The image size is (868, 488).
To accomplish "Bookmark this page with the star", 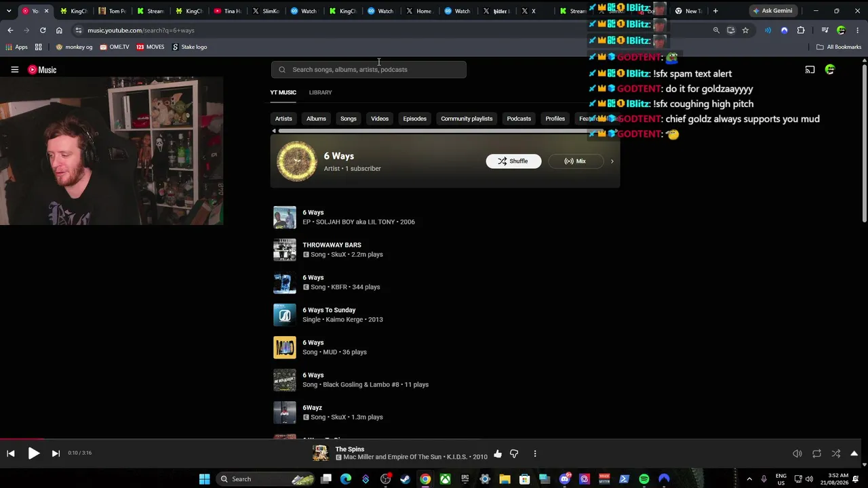I will (745, 30).
